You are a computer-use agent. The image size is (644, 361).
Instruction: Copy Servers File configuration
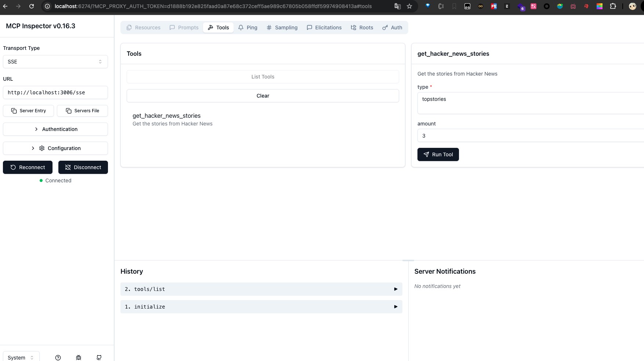pyautogui.click(x=83, y=111)
